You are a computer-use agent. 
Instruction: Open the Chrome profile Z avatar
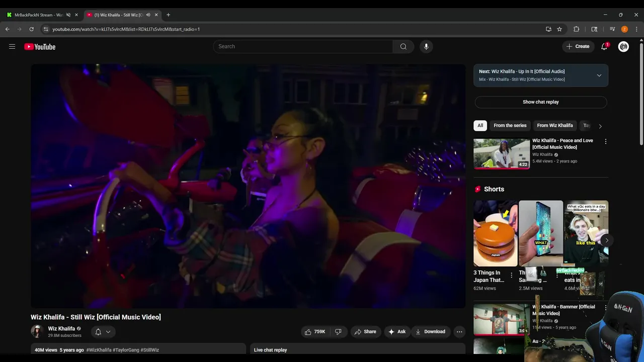point(624,29)
